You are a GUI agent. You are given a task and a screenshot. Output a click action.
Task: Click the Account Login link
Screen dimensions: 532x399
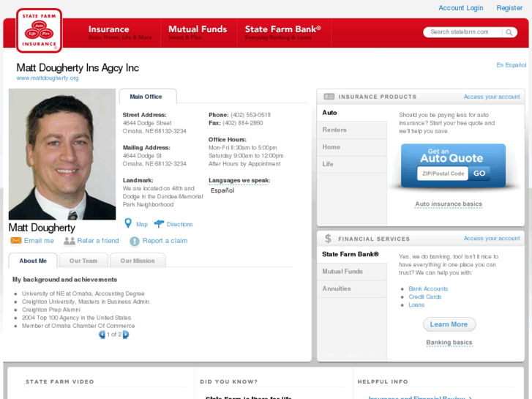click(461, 8)
